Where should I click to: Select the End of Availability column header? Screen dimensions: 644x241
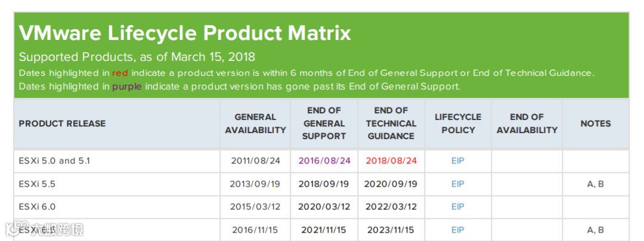(x=527, y=123)
